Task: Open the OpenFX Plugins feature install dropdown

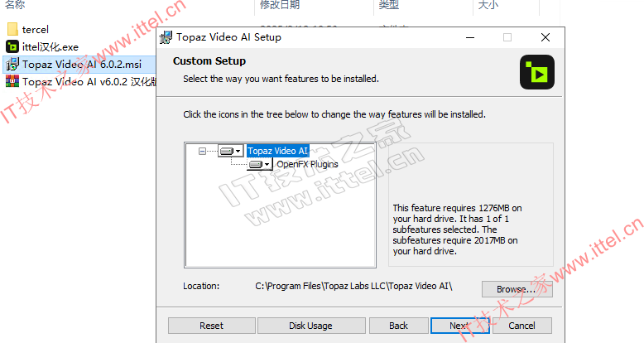Action: 259,164
